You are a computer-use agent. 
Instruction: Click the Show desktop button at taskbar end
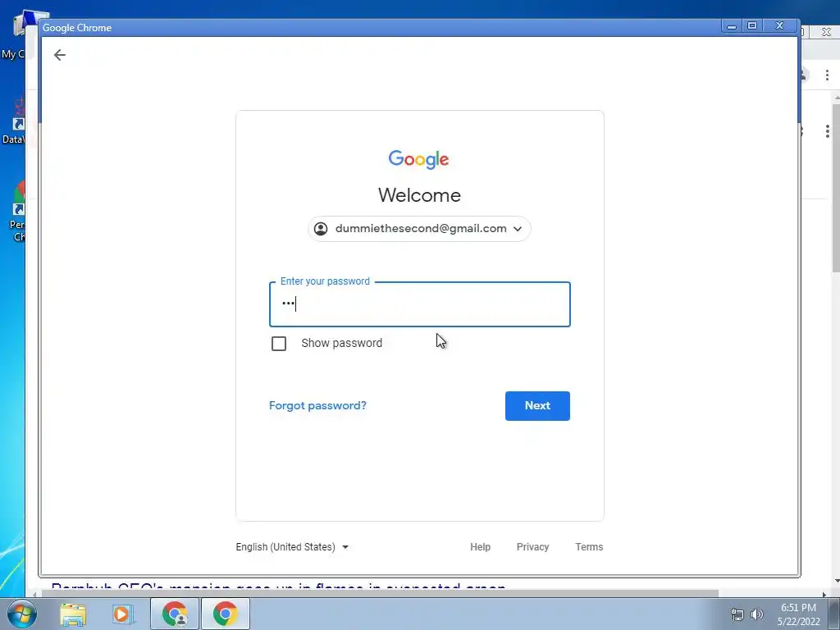point(836,614)
